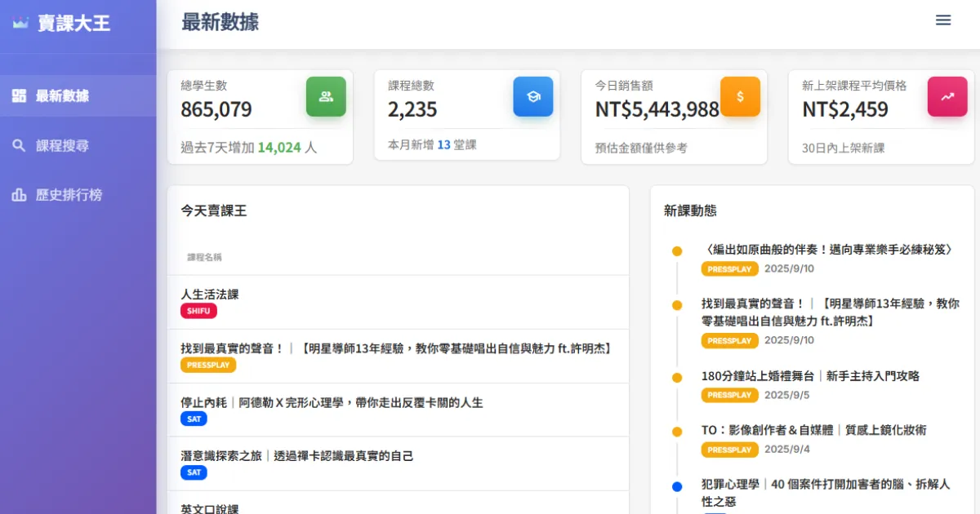Click the red SHIFU platform tag
The height and width of the screenshot is (514, 980).
coord(198,311)
